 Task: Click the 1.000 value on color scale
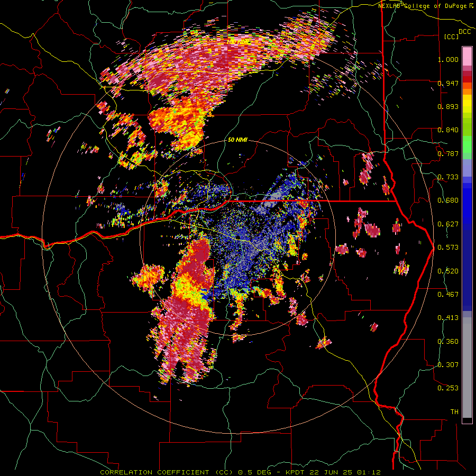point(448,59)
